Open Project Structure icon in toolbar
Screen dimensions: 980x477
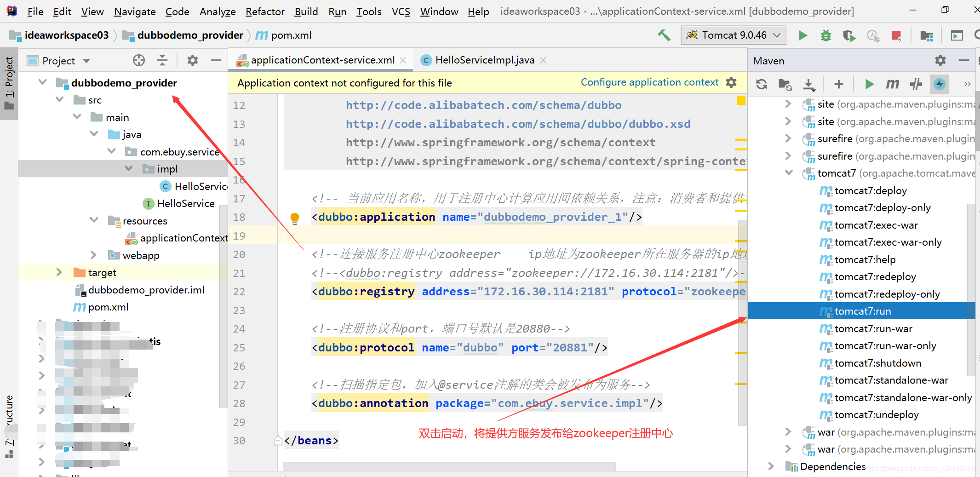click(926, 35)
